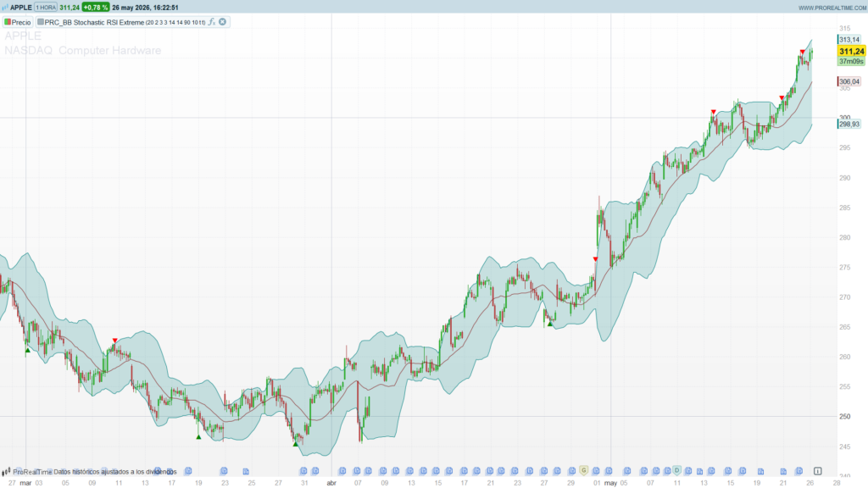Open the news icon above 19 May
The image size is (868, 488).
coord(760,471)
